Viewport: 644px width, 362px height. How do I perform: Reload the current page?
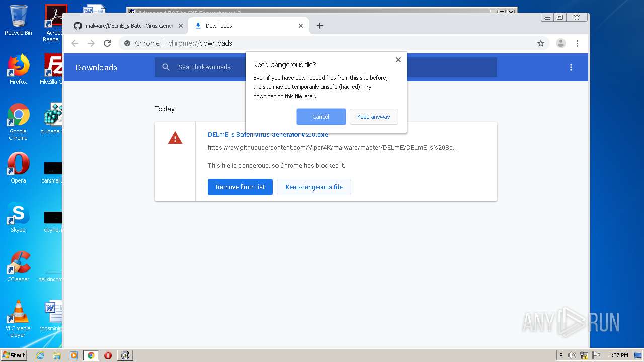pyautogui.click(x=107, y=43)
